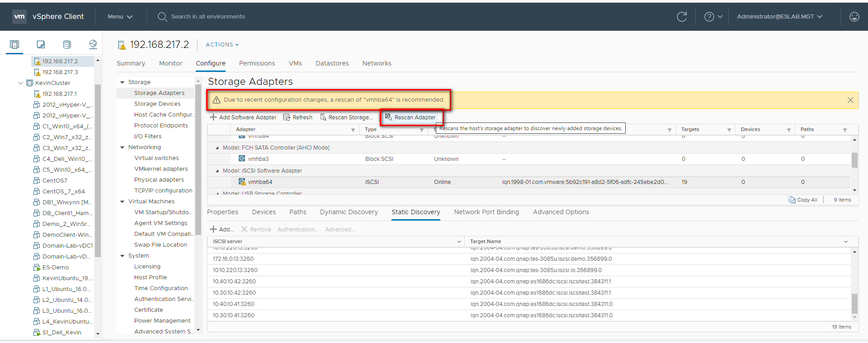Collapse the Networking section in Configure list
The image size is (868, 343).
tap(122, 147)
